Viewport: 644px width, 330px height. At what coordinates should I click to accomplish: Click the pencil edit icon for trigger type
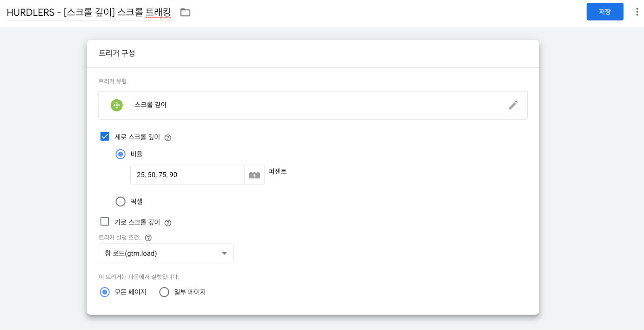pyautogui.click(x=513, y=105)
